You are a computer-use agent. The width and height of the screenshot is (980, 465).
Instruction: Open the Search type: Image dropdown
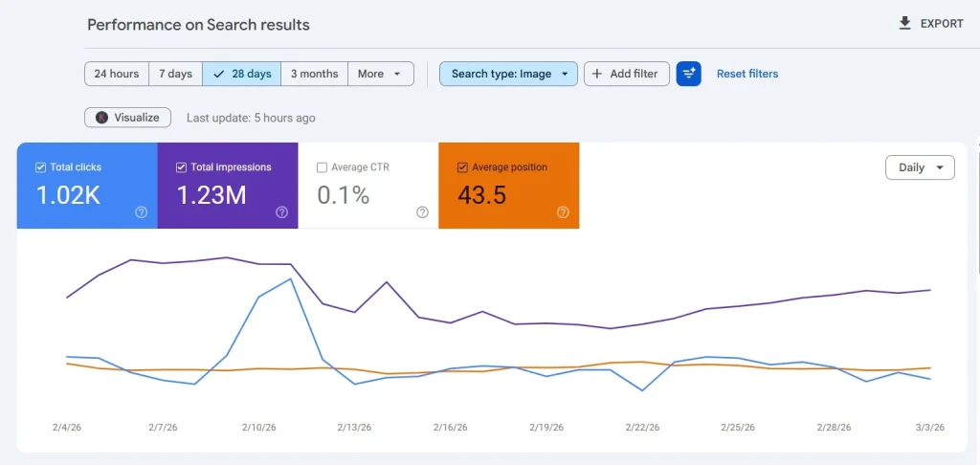click(508, 74)
